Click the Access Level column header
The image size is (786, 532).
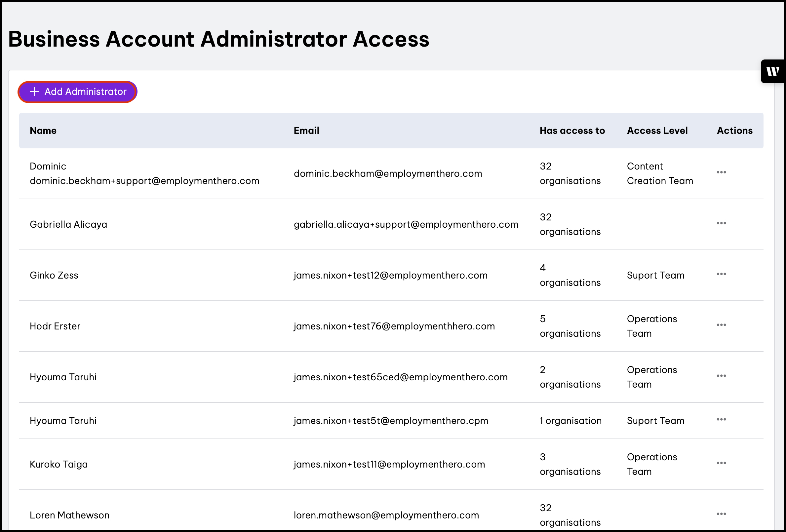pyautogui.click(x=657, y=131)
